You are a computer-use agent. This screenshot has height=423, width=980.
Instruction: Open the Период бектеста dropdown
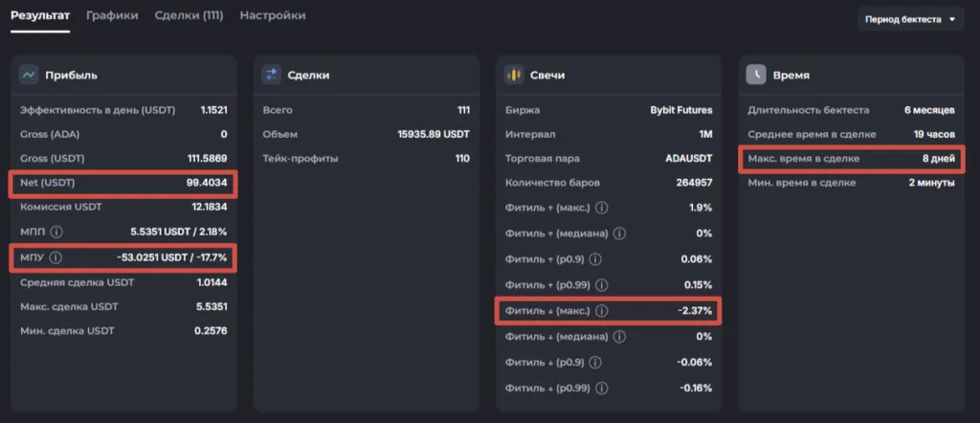910,19
